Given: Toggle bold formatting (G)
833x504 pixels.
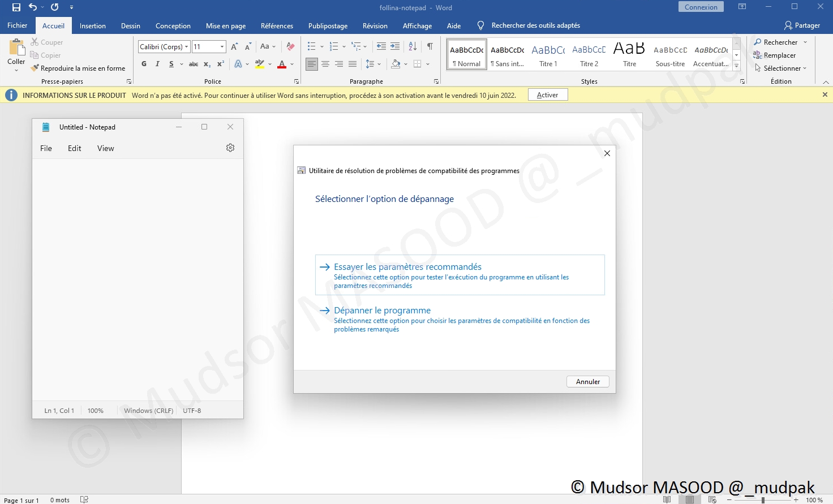Looking at the screenshot, I should pos(144,64).
